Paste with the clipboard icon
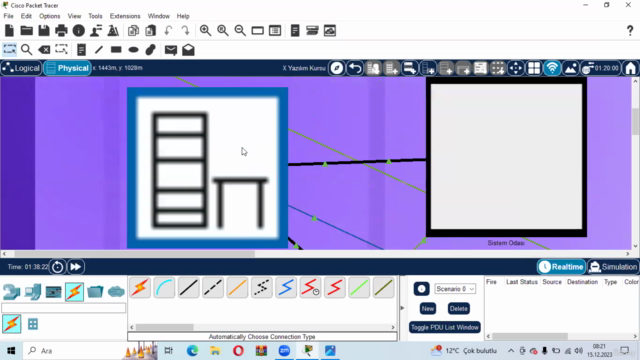 (x=151, y=31)
